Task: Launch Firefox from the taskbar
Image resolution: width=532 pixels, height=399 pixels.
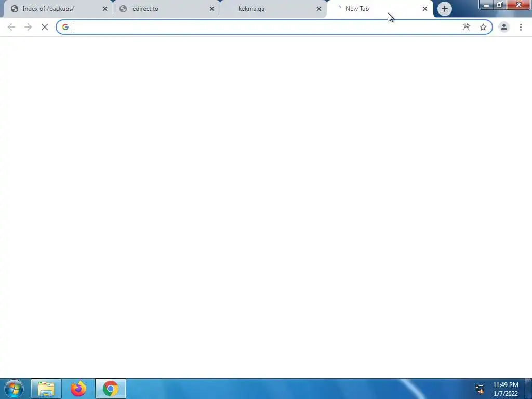Action: (x=78, y=389)
